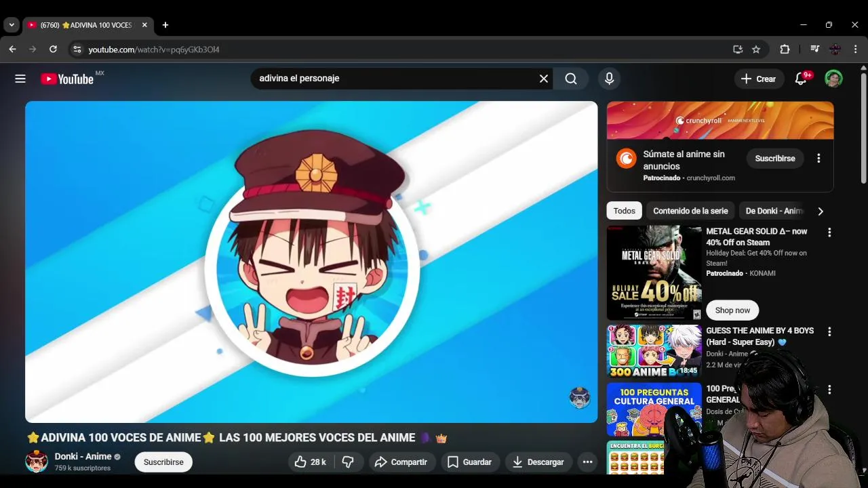Open Guess the Anime by 4 Boys thumbnail
This screenshot has height=488, width=868.
[x=654, y=351]
